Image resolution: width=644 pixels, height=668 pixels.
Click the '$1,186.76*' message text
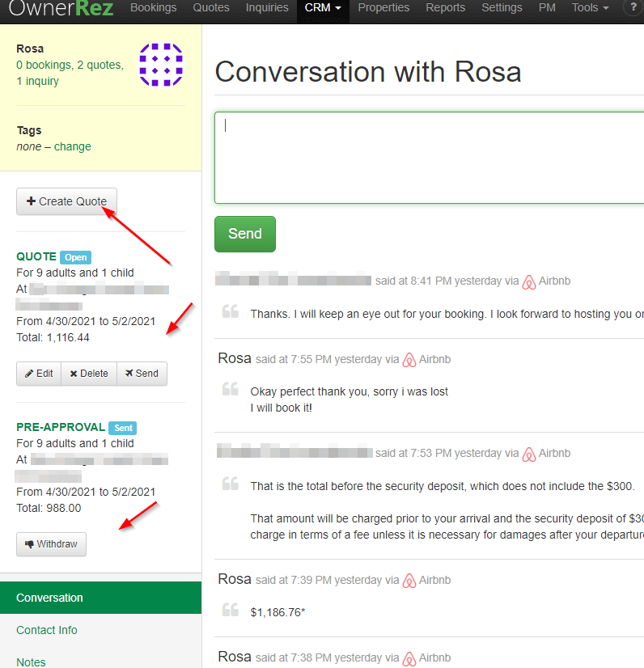pos(278,612)
